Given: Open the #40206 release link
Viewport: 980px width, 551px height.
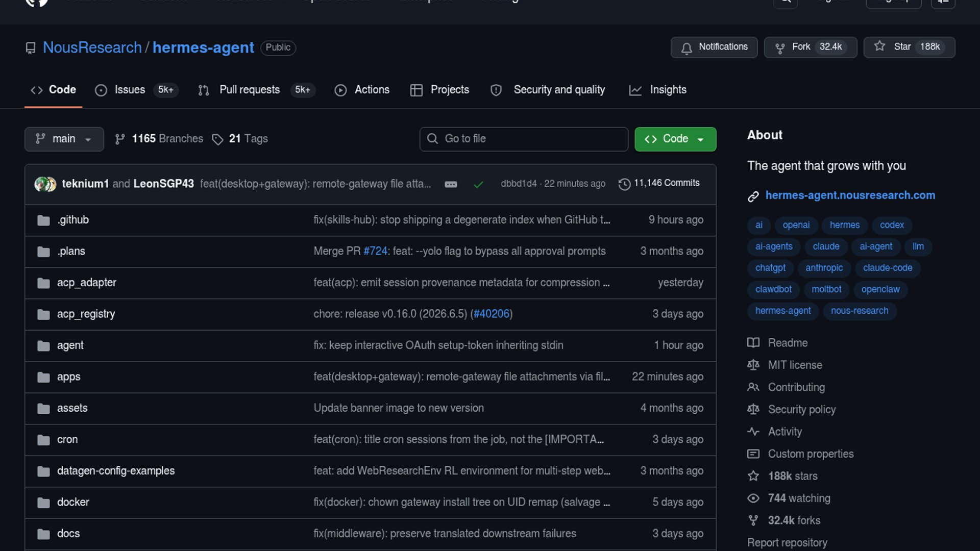Looking at the screenshot, I should click(x=492, y=314).
